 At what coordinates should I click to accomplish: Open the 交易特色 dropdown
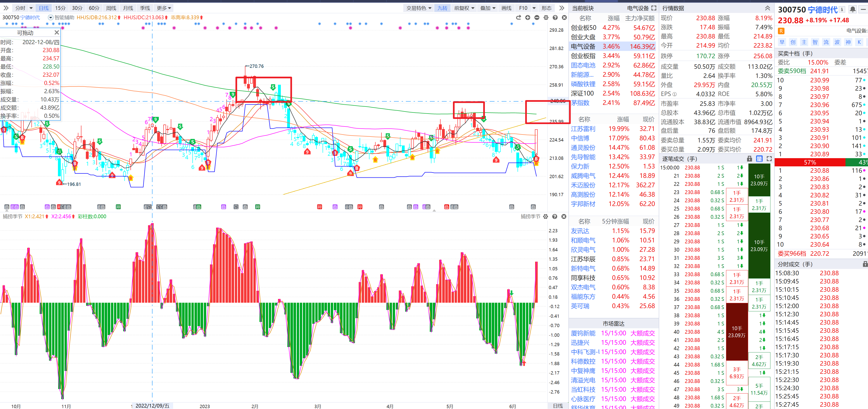pyautogui.click(x=419, y=8)
